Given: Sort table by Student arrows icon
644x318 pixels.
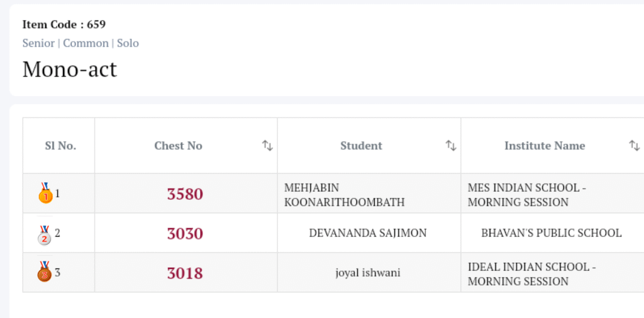Looking at the screenshot, I should [451, 146].
